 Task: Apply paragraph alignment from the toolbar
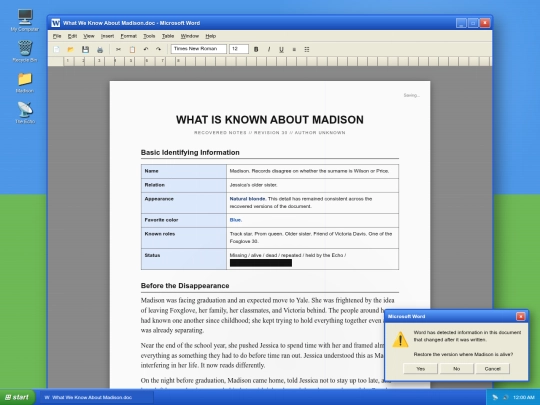pos(294,49)
